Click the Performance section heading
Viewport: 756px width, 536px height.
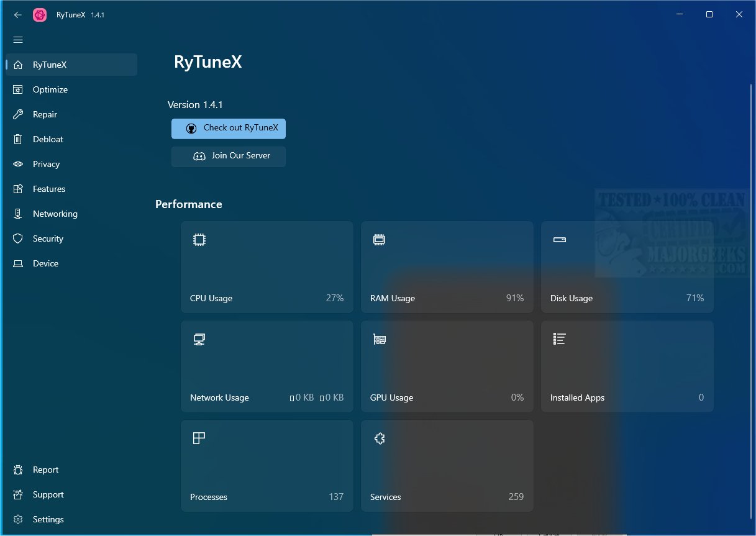(188, 204)
